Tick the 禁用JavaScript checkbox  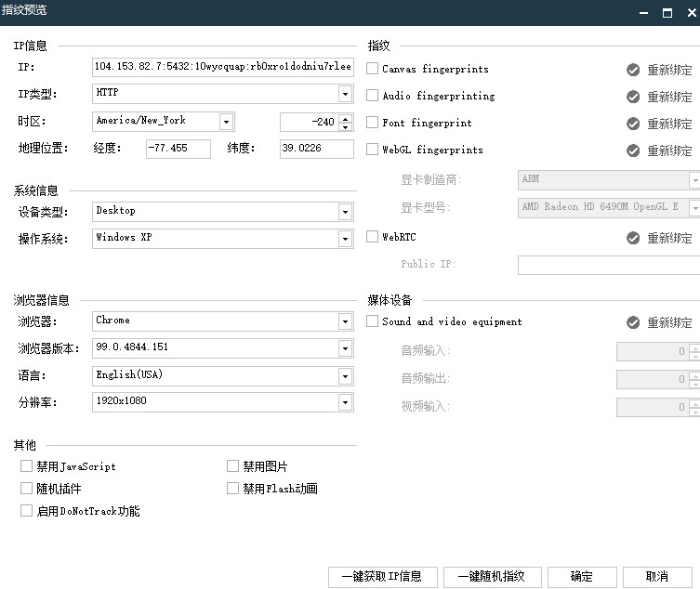(26, 466)
